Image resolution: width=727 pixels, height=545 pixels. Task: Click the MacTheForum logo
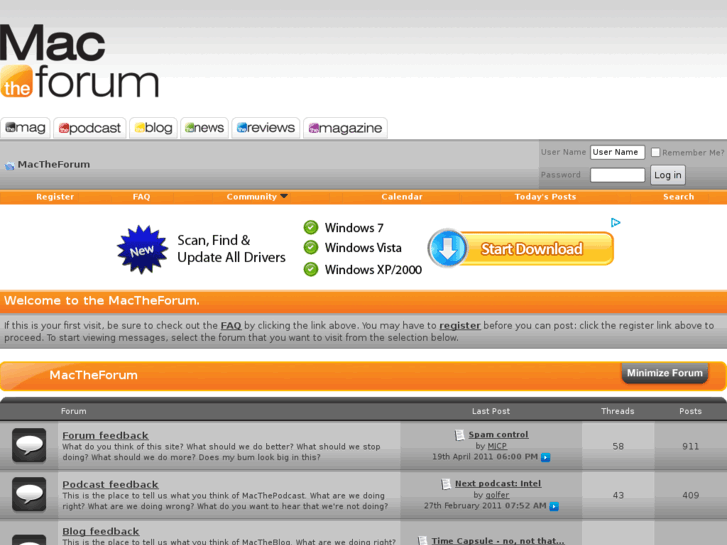[80, 61]
